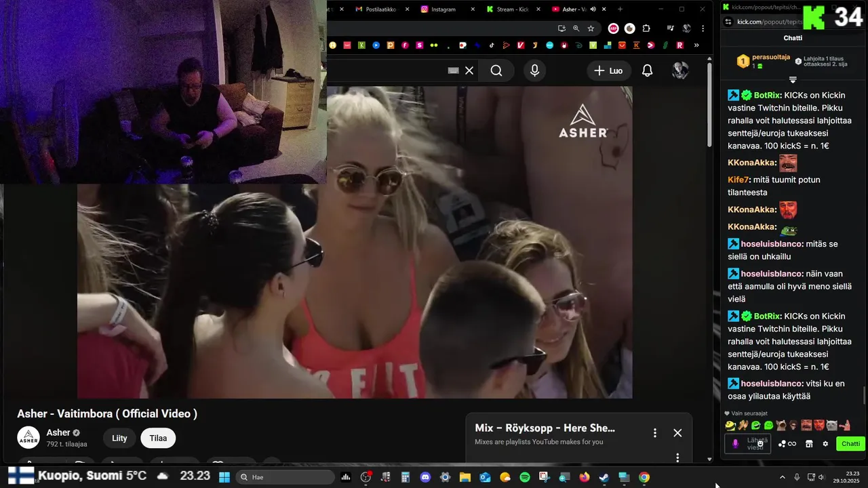Viewport: 868px width, 488px height.
Task: Click the Tilaa subscribe button
Action: click(158, 438)
